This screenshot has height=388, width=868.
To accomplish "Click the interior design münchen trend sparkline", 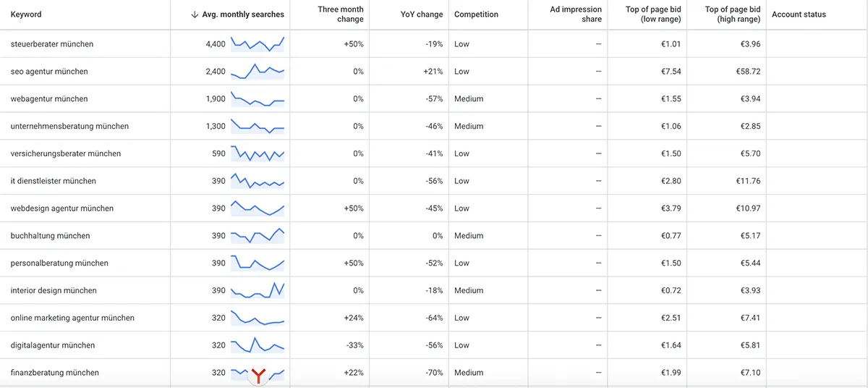I will (x=258, y=290).
